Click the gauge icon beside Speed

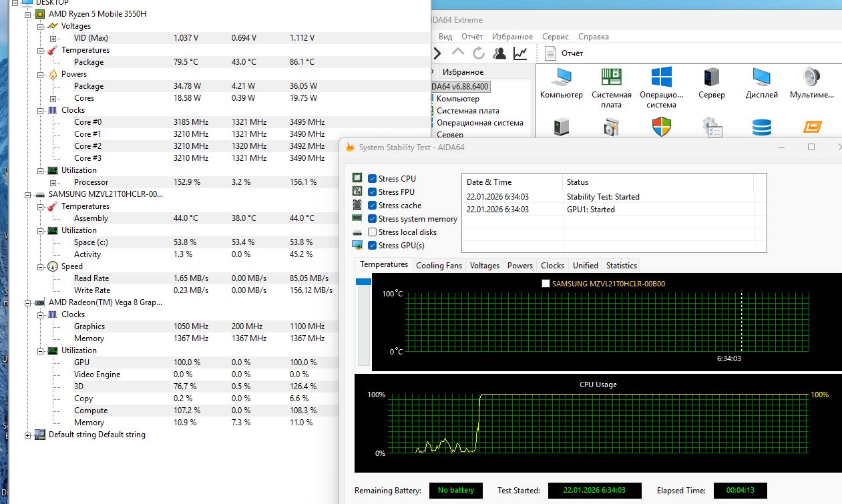click(53, 266)
